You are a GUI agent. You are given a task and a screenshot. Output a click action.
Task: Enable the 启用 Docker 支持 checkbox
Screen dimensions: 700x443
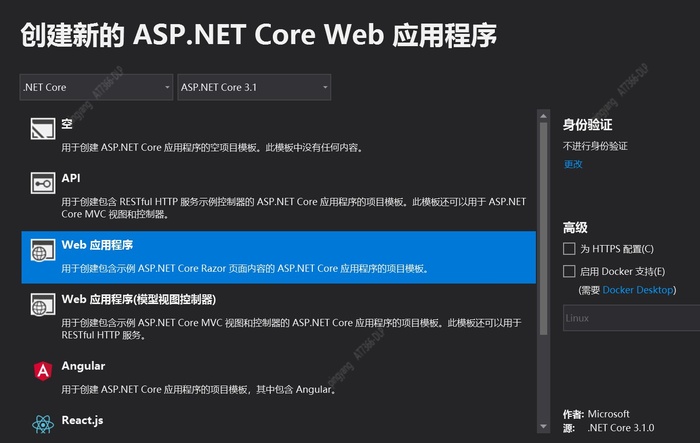[x=569, y=271]
